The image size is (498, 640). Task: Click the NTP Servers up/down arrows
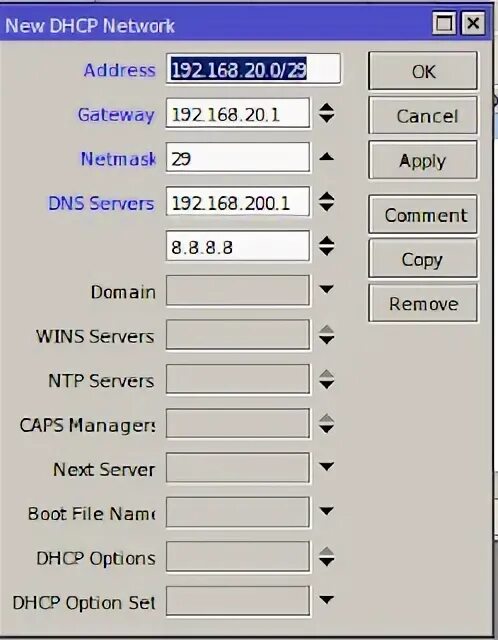pyautogui.click(x=327, y=380)
